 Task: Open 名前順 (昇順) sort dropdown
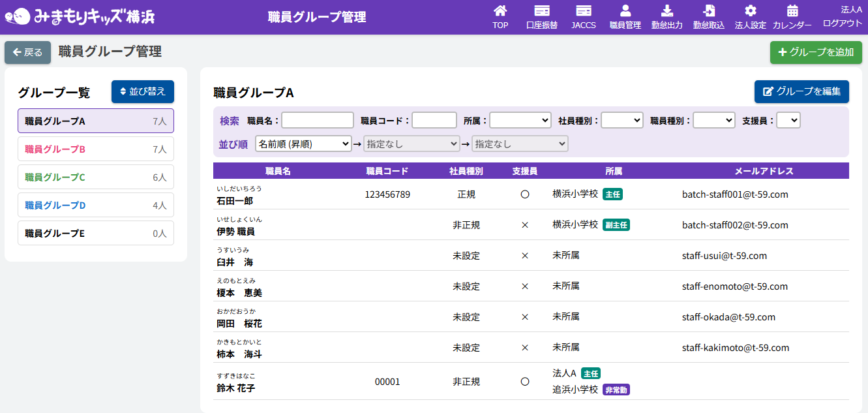303,144
